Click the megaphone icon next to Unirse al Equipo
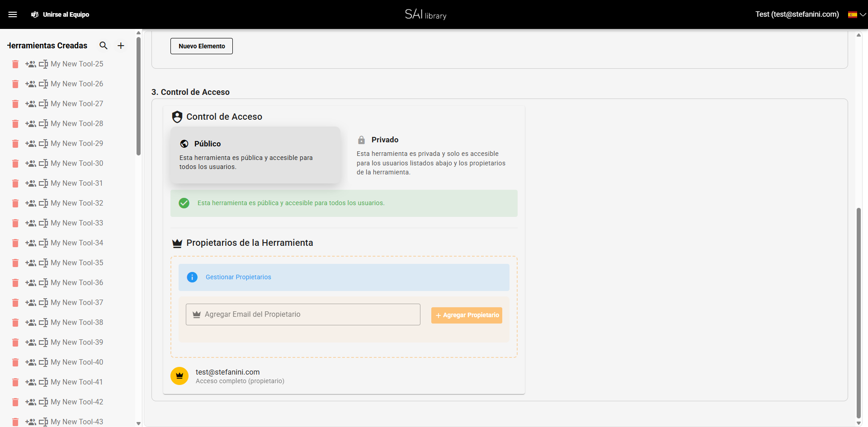 click(35, 14)
